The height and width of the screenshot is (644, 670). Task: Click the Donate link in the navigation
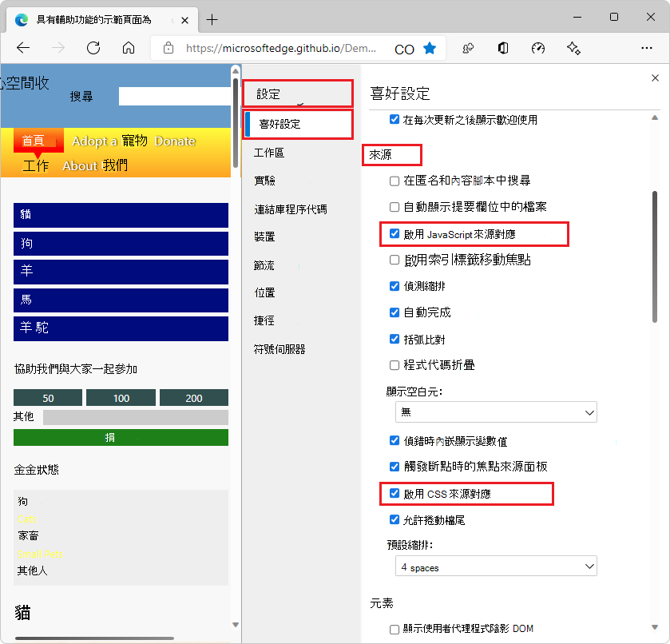tap(175, 141)
